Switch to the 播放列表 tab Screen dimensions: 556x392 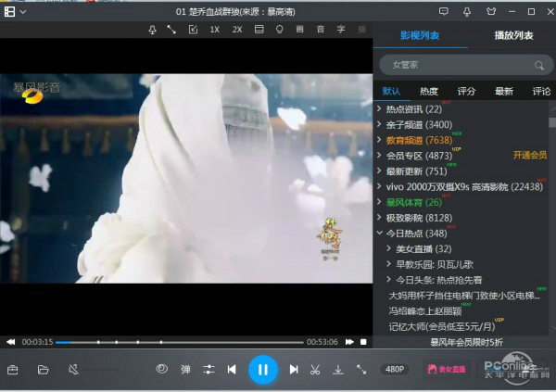pyautogui.click(x=513, y=35)
